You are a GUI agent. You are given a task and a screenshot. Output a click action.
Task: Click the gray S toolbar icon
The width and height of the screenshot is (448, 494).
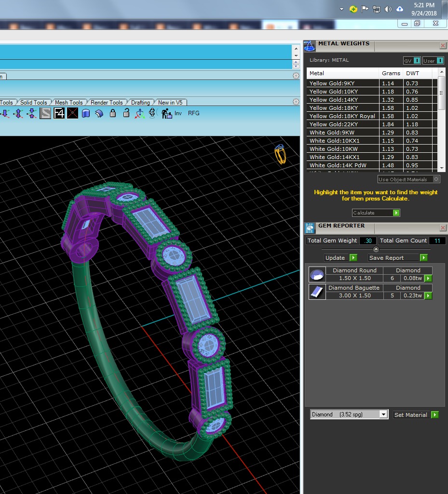click(45, 113)
